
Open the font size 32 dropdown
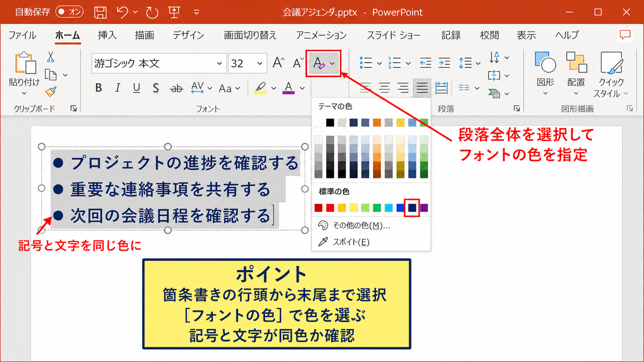260,63
